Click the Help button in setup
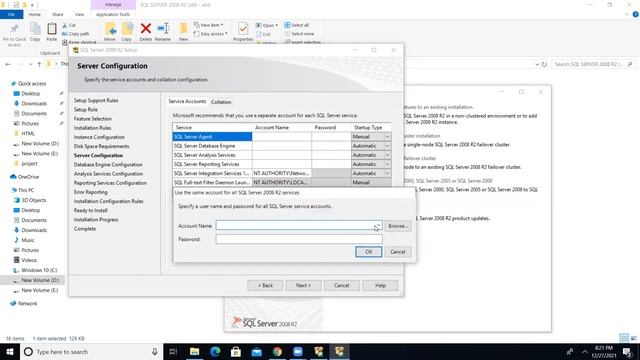The height and width of the screenshot is (360, 640). 380,285
